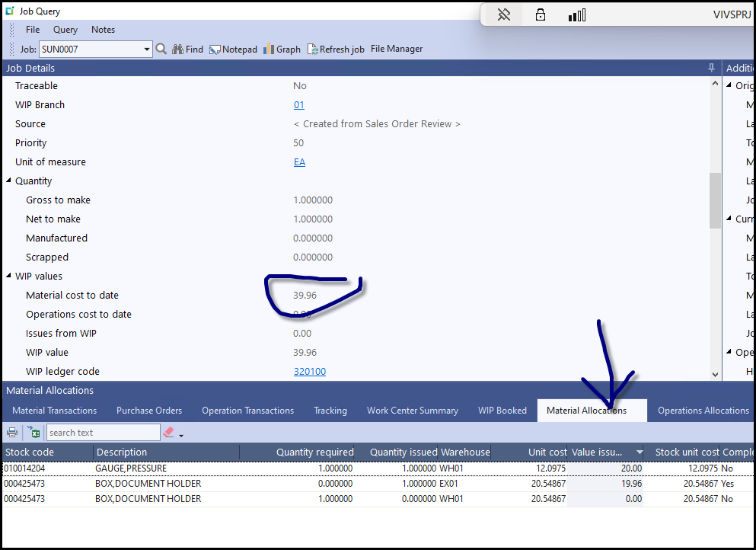756x550 pixels.
Task: Collapse the Quantity section
Action: (9, 181)
